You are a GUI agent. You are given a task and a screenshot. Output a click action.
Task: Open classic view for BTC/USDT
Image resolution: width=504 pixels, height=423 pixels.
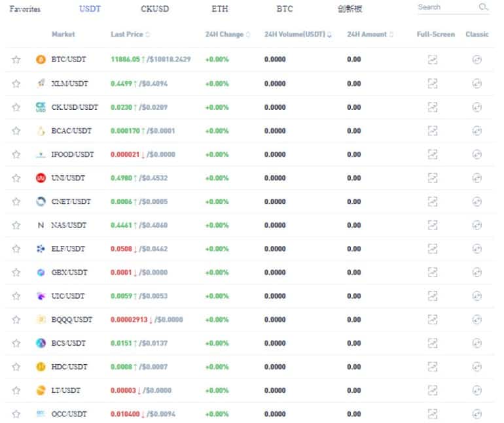pyautogui.click(x=477, y=59)
